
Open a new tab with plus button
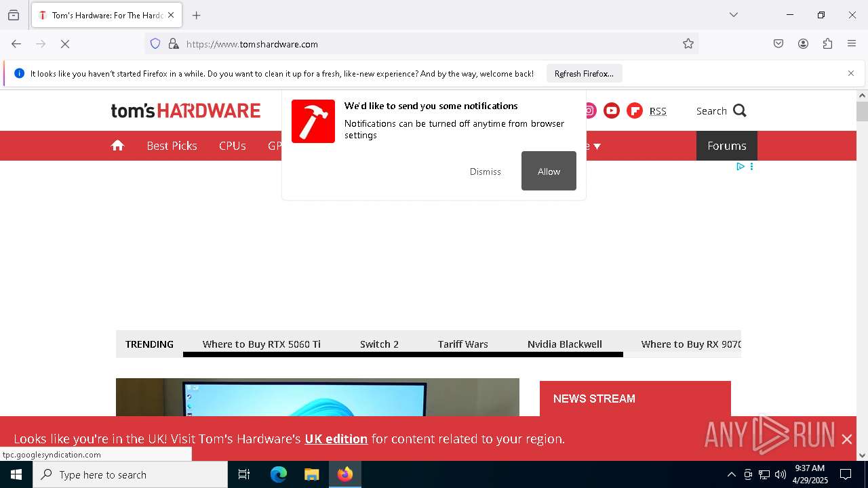197,15
